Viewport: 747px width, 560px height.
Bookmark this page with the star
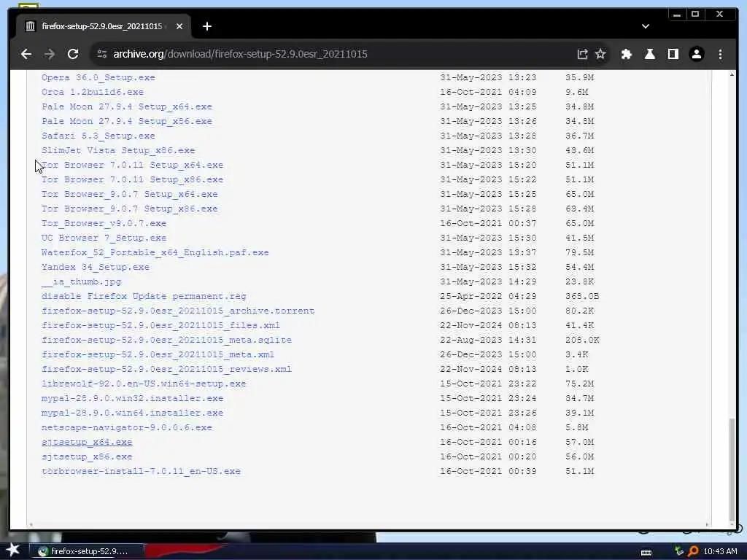601,54
